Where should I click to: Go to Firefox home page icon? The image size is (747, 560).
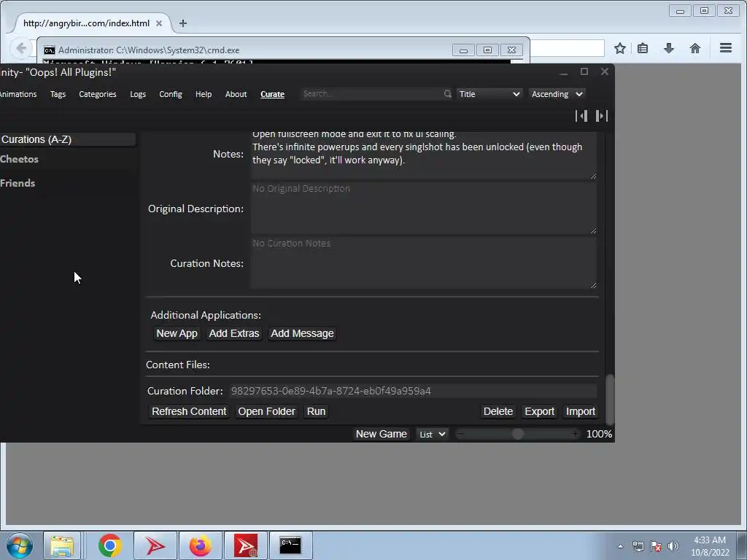coord(695,48)
